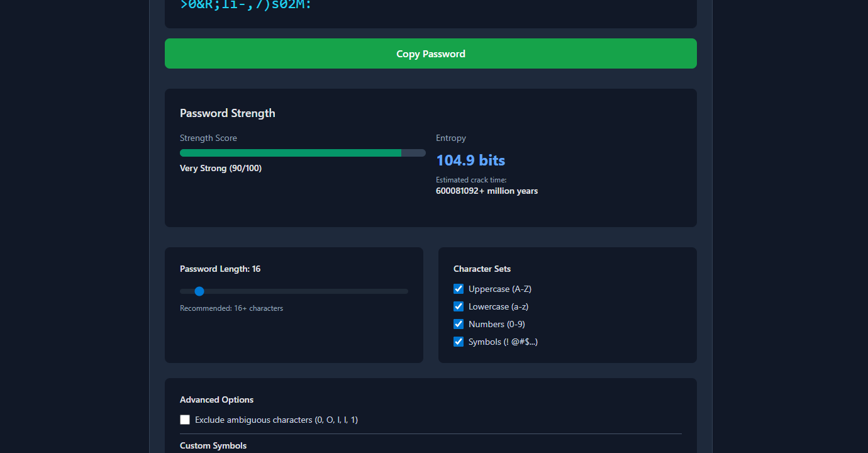Click the Entropy label
Image resolution: width=868 pixels, height=453 pixels.
click(x=451, y=138)
